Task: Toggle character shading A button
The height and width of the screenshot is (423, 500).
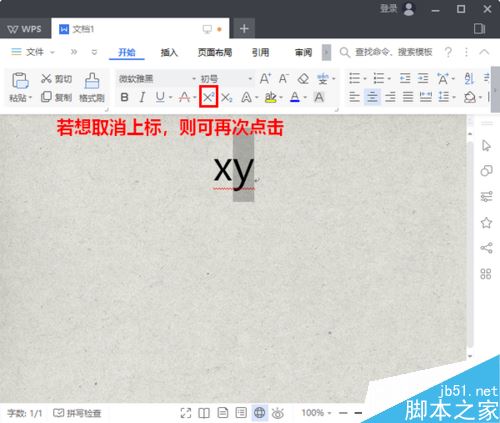Action: (319, 97)
